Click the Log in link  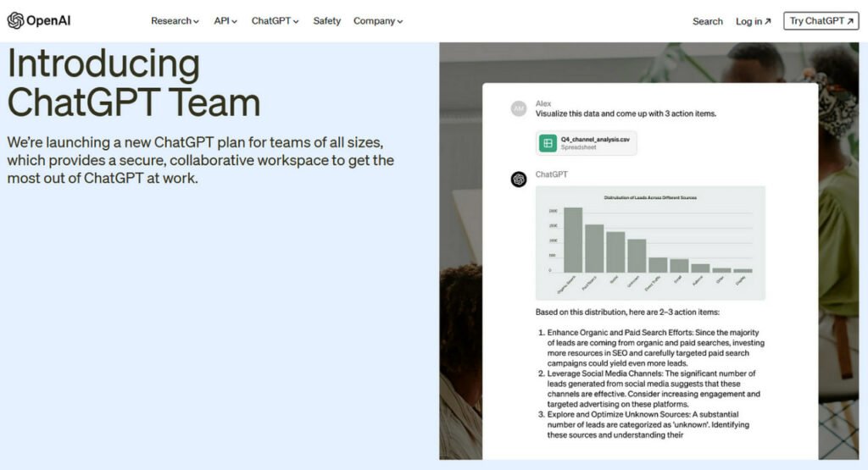coord(748,21)
